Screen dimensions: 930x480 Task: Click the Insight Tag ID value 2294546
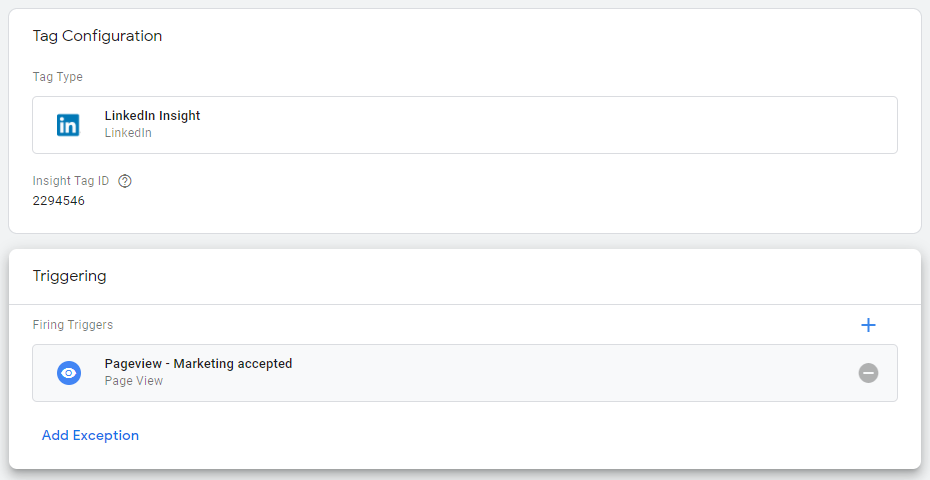pyautogui.click(x=59, y=200)
